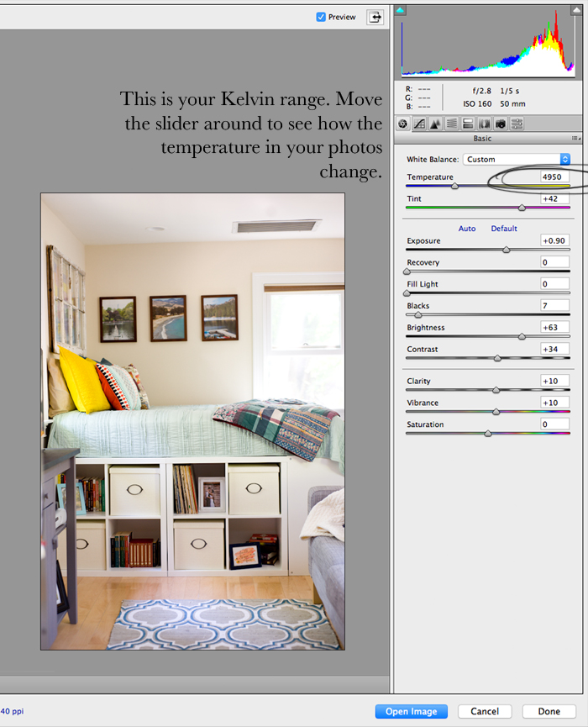Click the Open Image button
This screenshot has height=727, width=588.
click(x=411, y=711)
